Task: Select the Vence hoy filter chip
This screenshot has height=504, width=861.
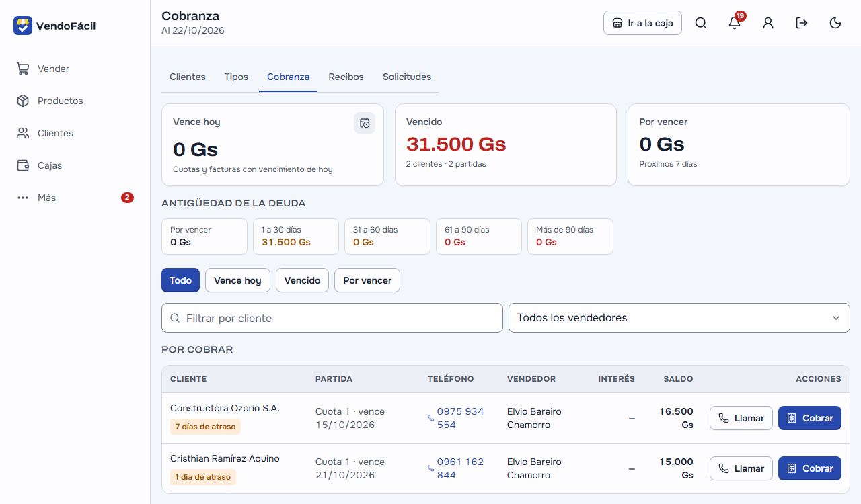Action: (237, 280)
